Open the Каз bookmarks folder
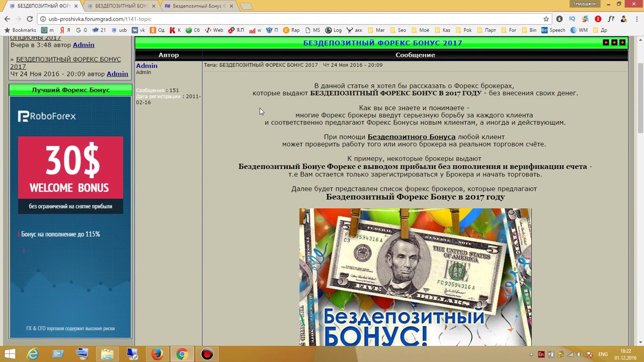 tap(442, 30)
